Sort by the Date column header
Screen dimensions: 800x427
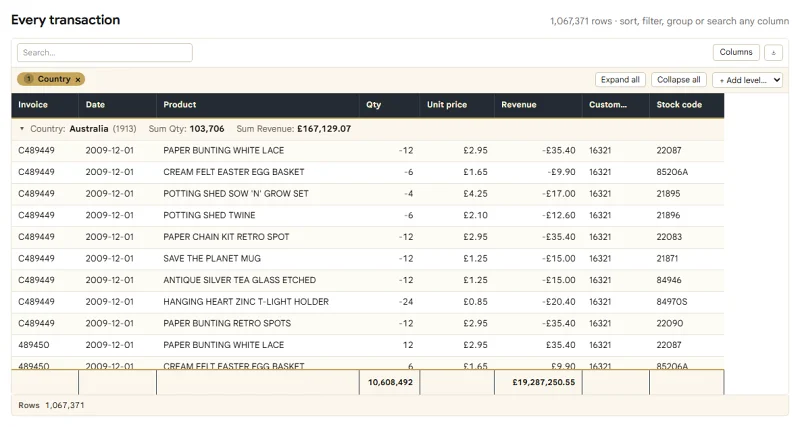coord(117,105)
